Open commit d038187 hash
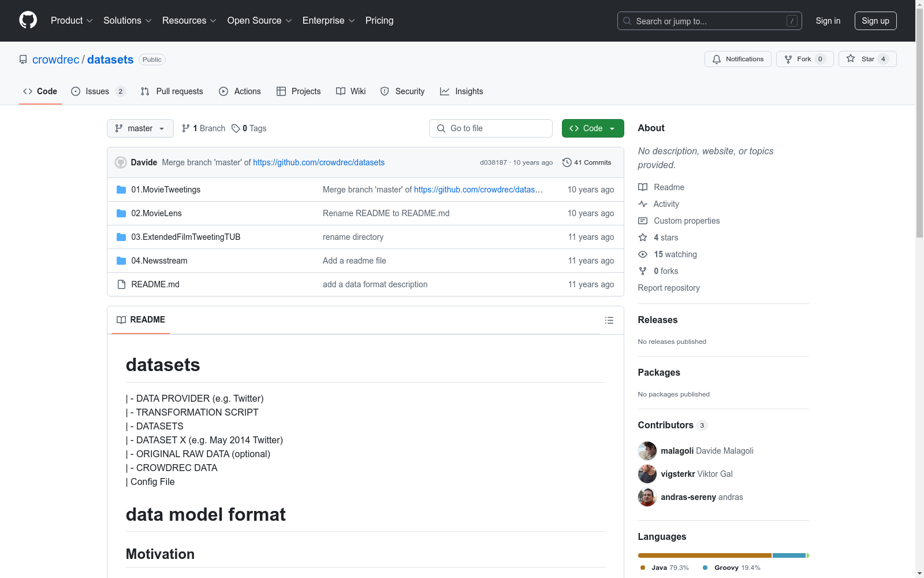Image resolution: width=924 pixels, height=578 pixels. [493, 162]
